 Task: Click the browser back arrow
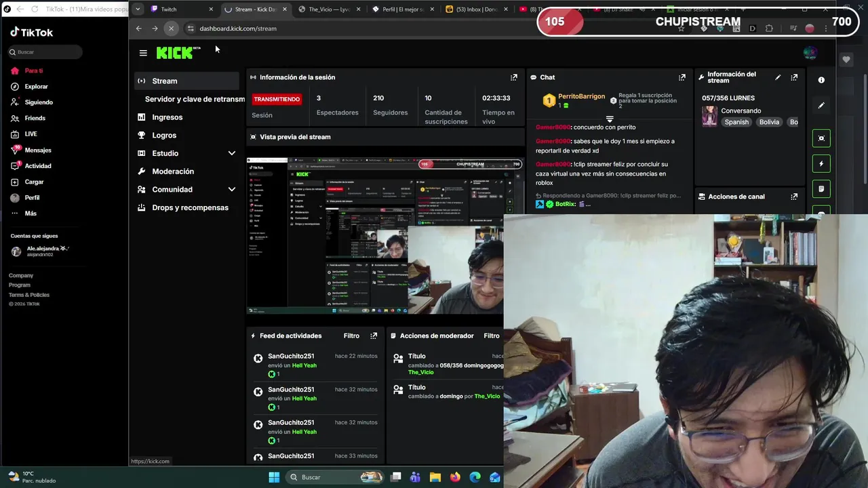tap(138, 28)
